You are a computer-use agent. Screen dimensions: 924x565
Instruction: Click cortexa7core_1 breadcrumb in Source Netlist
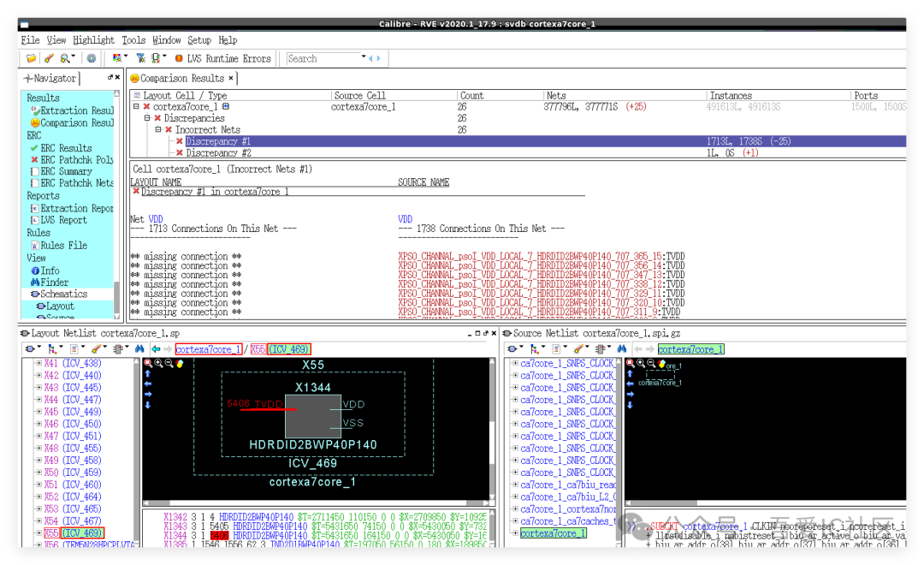click(x=690, y=349)
